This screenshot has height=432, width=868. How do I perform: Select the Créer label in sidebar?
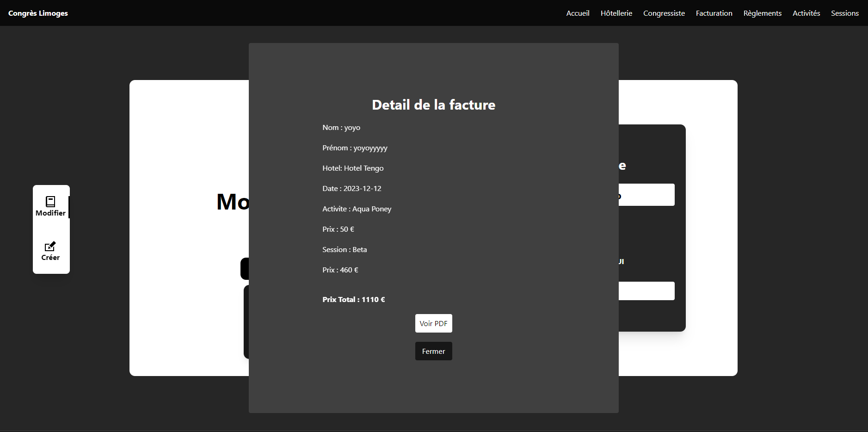point(50,257)
